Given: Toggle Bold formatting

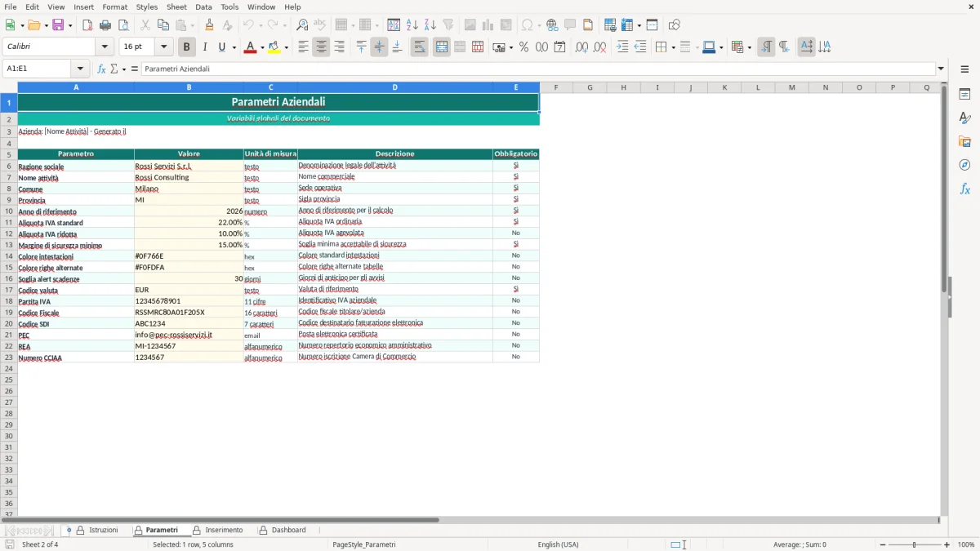Looking at the screenshot, I should 187,47.
